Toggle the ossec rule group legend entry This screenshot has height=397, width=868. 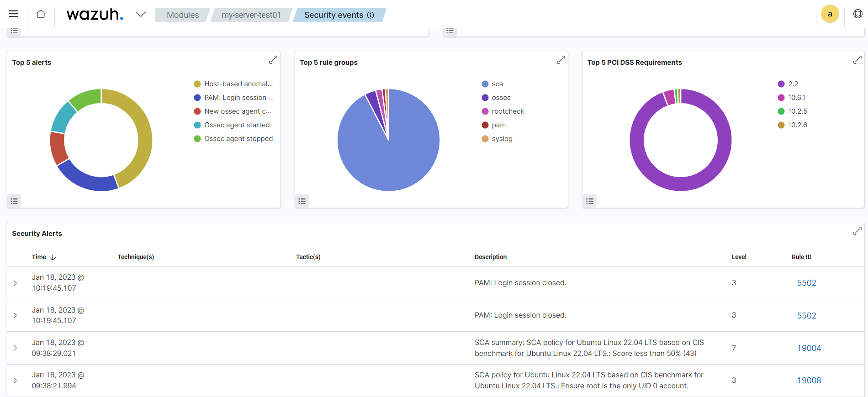click(496, 98)
